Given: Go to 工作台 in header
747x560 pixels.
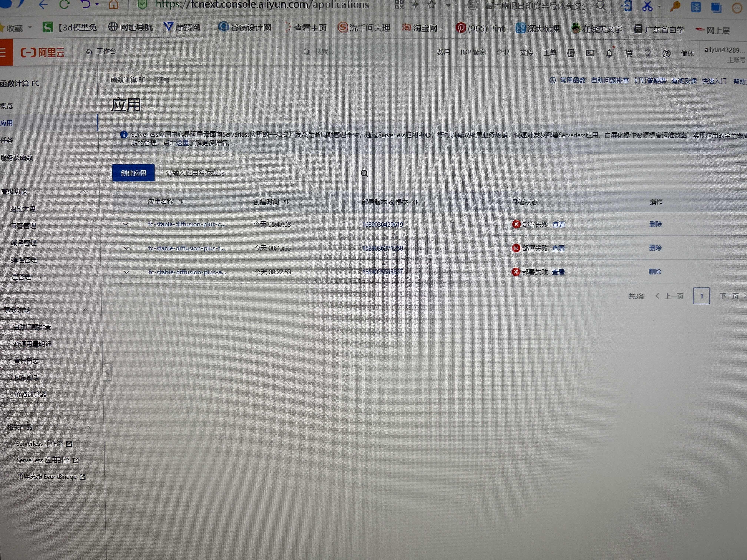Looking at the screenshot, I should click(101, 51).
